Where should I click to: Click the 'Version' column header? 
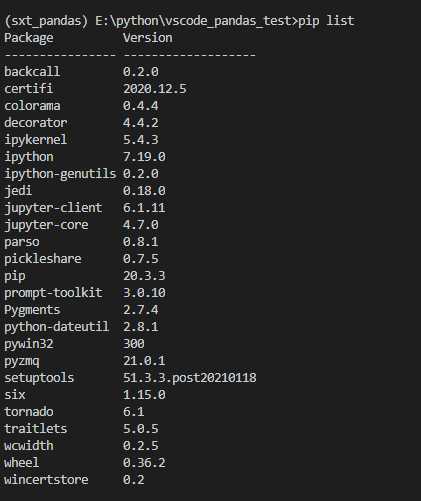[148, 38]
